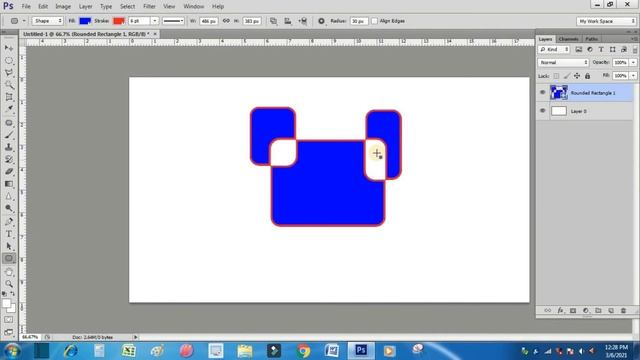Toggle lock position

pyautogui.click(x=577, y=76)
